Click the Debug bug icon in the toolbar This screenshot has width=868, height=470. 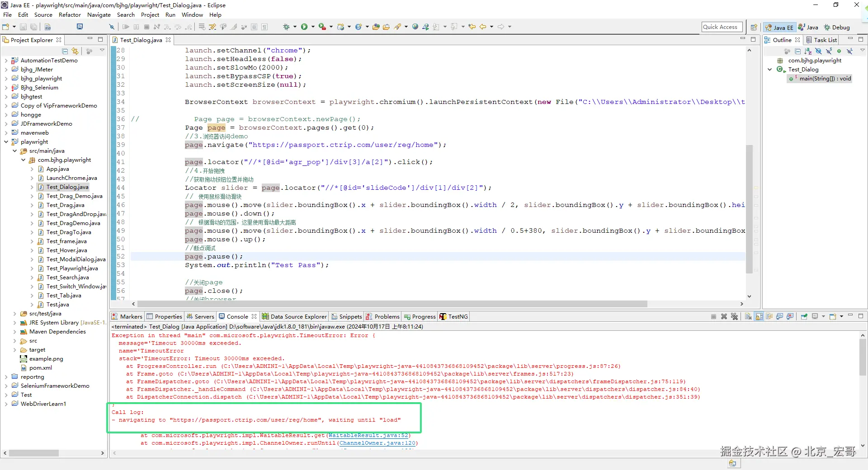click(286, 27)
